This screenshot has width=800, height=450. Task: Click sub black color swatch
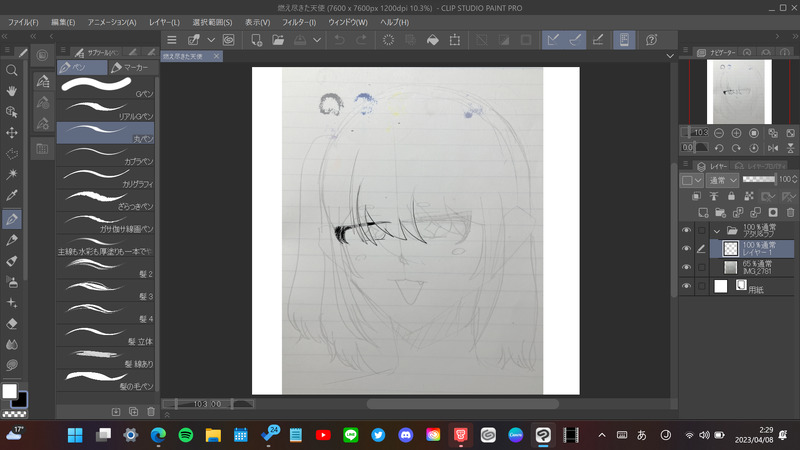(20, 401)
